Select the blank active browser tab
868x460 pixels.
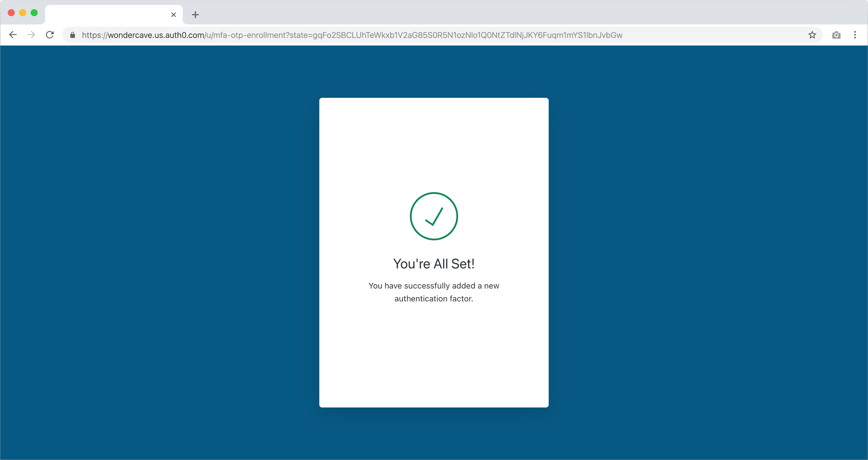pyautogui.click(x=114, y=15)
